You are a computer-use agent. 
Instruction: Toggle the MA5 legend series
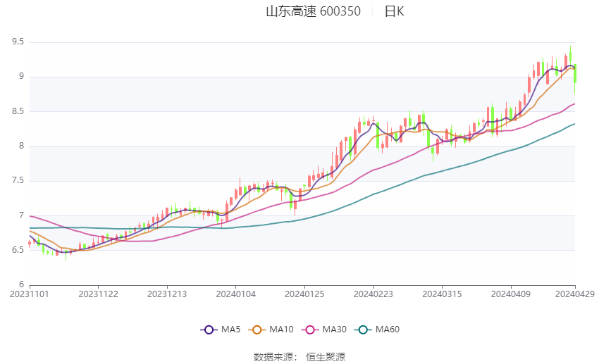221,330
